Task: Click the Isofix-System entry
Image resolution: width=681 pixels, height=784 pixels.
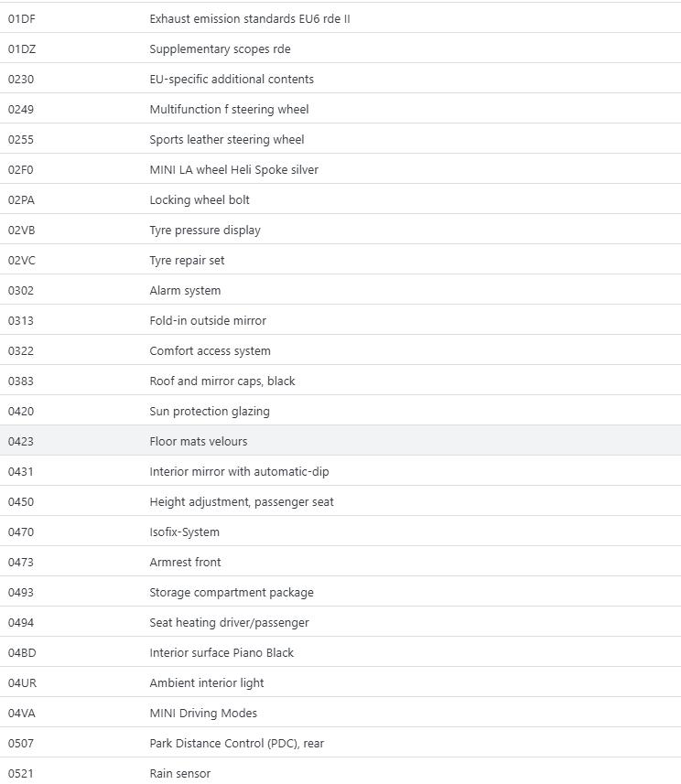Action: click(x=184, y=532)
